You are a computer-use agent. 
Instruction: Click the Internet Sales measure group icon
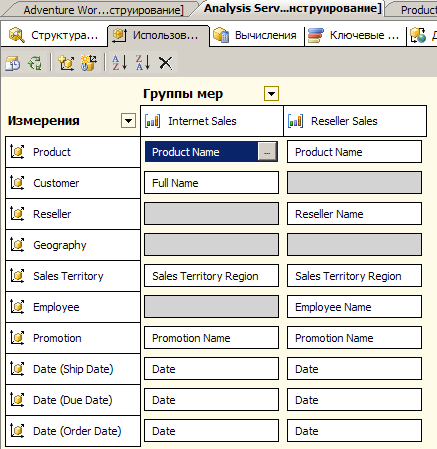[152, 121]
